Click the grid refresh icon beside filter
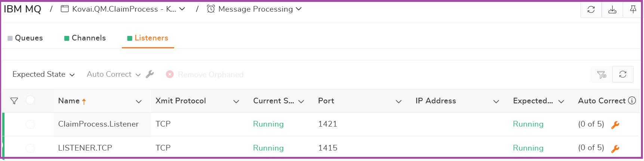Screen dimensions: 644x161 pyautogui.click(x=623, y=74)
